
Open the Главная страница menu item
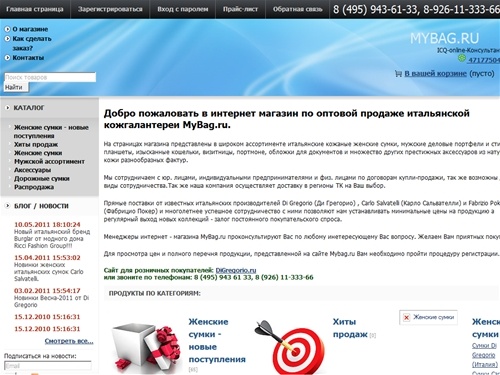(x=35, y=9)
